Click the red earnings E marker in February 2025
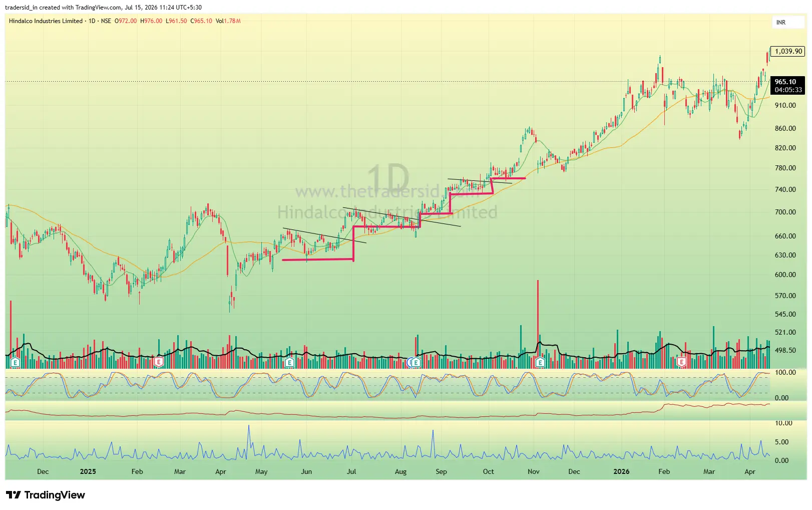This screenshot has height=510, width=812. coord(159,362)
